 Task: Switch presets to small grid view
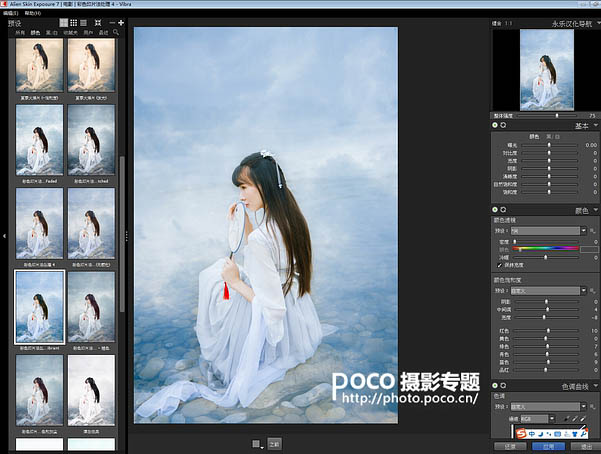pos(74,23)
